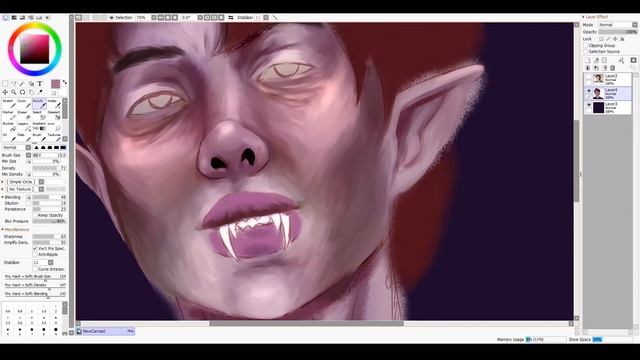Hide the selected portrait layer
Viewport: 640px width, 360px height.
coord(589,91)
